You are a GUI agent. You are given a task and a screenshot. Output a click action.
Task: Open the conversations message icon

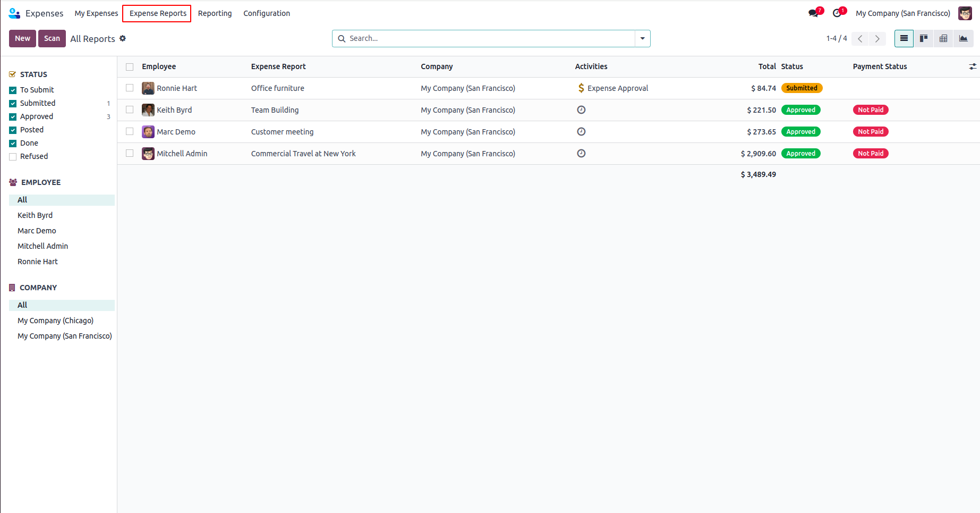(x=813, y=13)
